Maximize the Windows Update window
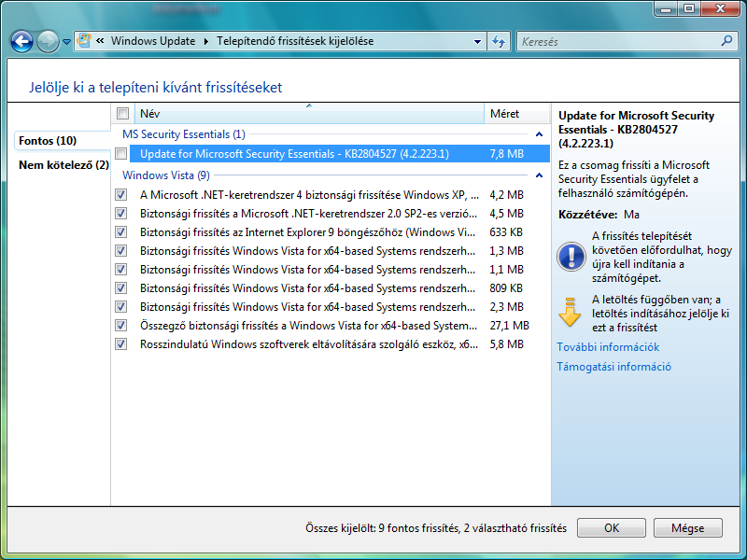Screen dimensions: 747x560 (x=689, y=8)
